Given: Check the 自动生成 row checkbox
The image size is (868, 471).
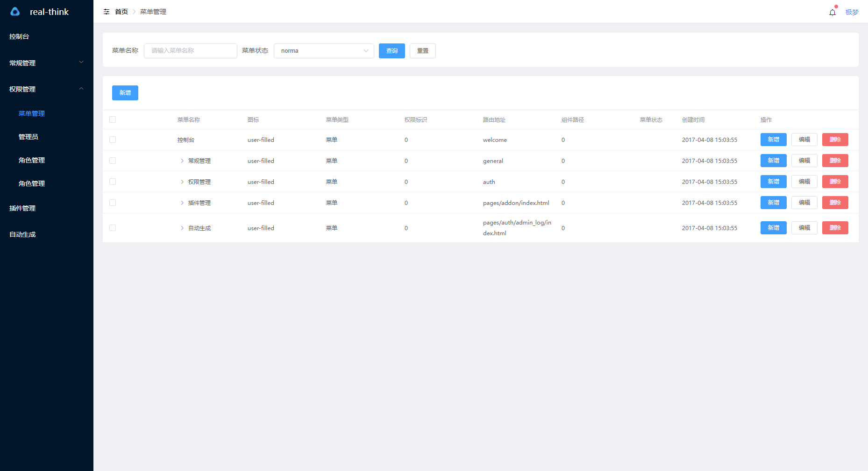Looking at the screenshot, I should (x=113, y=228).
